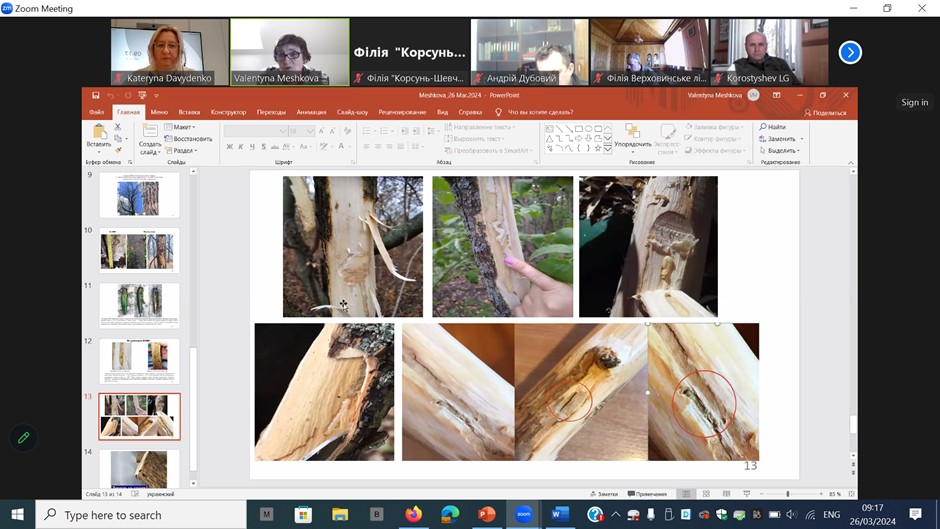Click the Sign in button
The width and height of the screenshot is (940, 529).
(914, 102)
